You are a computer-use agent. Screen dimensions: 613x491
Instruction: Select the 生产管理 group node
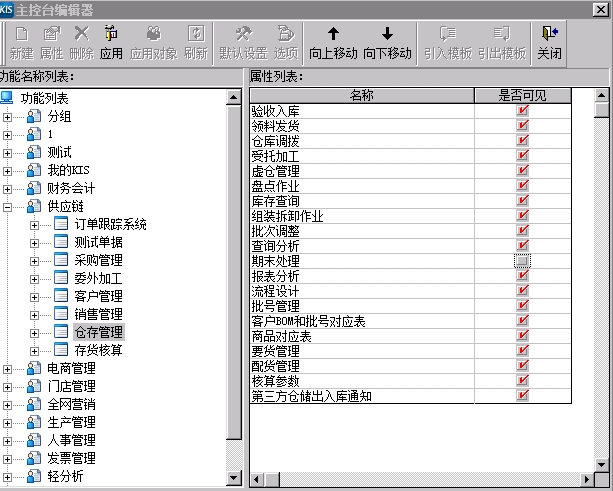point(71,422)
